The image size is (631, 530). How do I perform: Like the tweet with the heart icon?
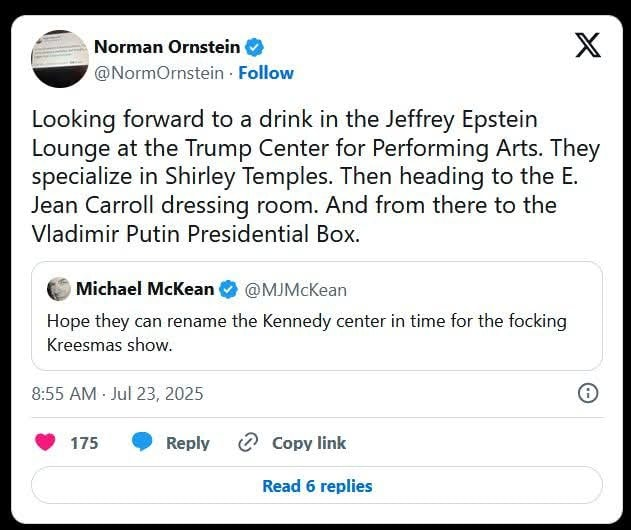click(46, 442)
